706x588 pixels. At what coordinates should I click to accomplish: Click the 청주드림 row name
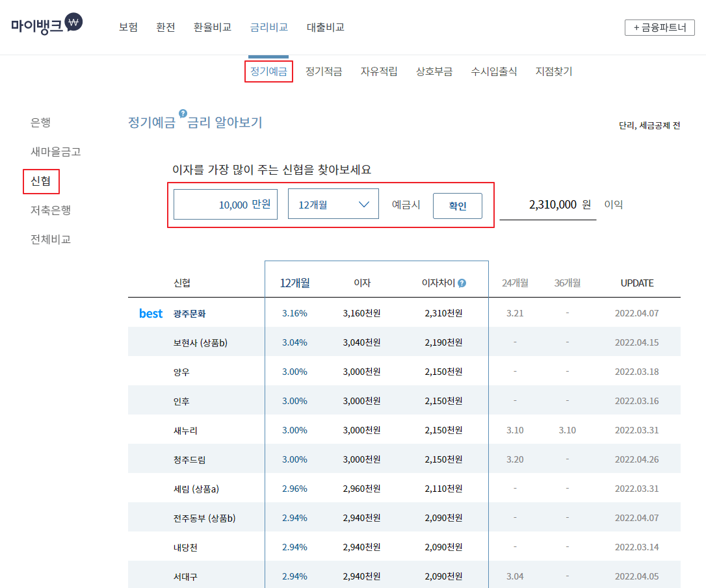(x=190, y=460)
